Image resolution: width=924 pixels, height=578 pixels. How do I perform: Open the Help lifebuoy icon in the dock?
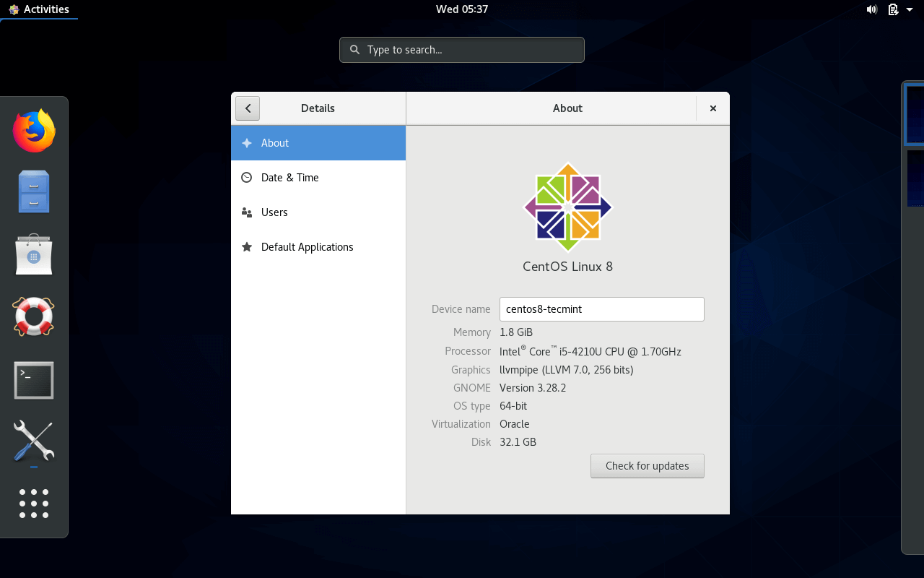[x=33, y=316]
